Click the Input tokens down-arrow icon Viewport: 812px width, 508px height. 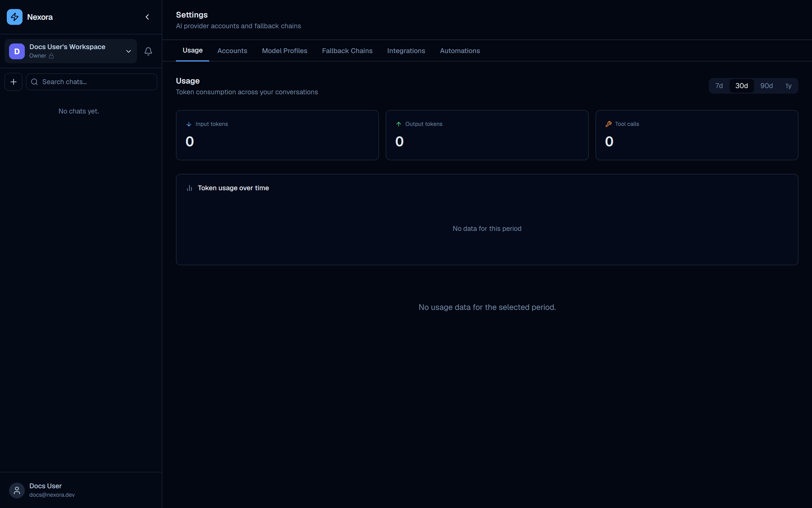189,124
